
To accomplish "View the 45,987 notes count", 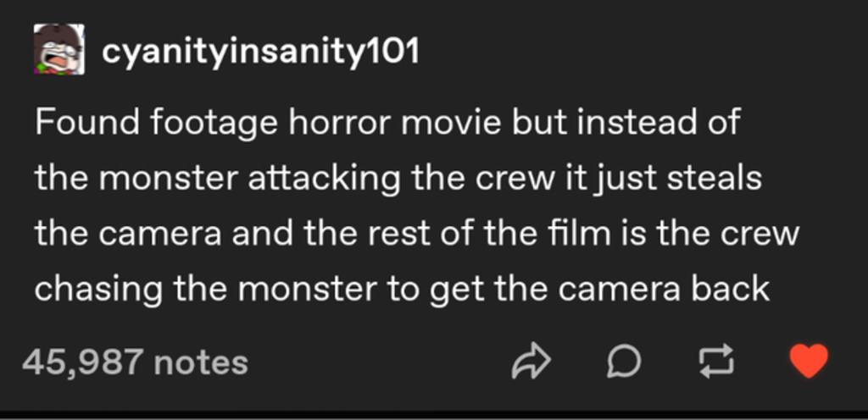I will (136, 362).
